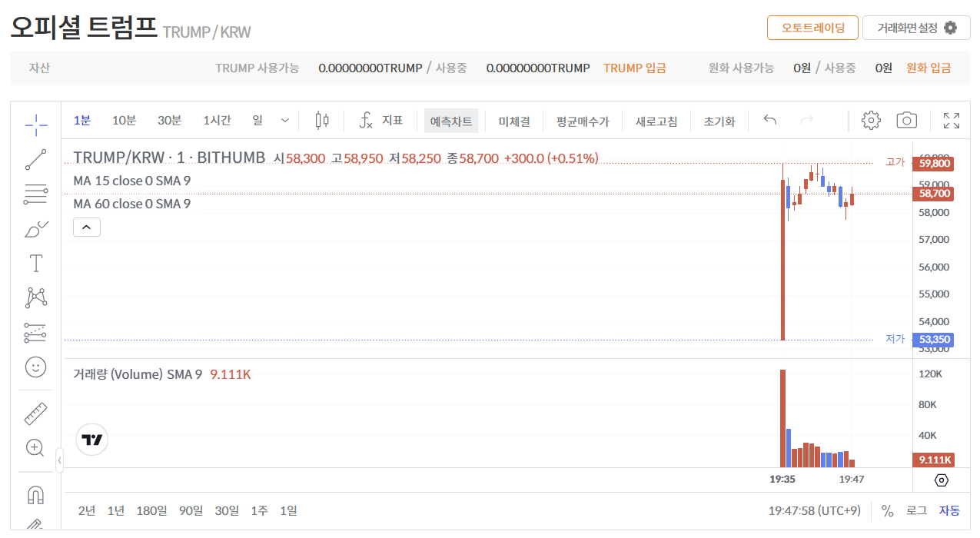The width and height of the screenshot is (980, 538).
Task: Set chart range to 2년
Action: (x=87, y=510)
